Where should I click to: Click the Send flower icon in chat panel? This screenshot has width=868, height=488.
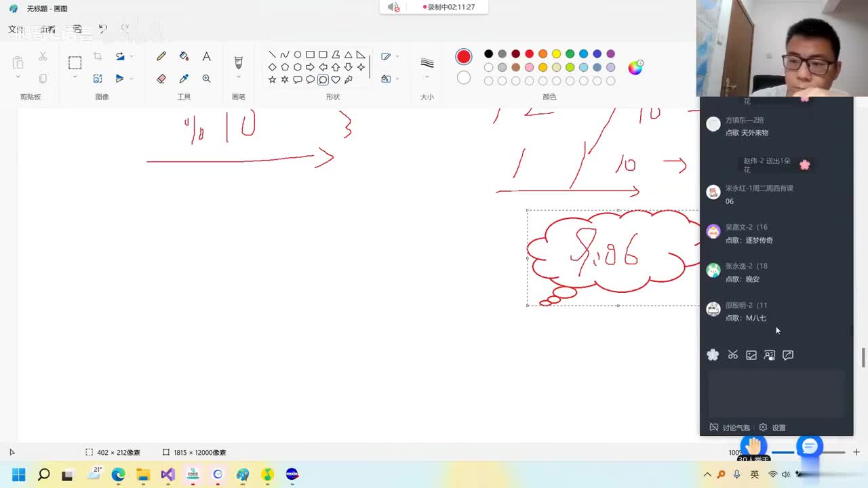[713, 354]
